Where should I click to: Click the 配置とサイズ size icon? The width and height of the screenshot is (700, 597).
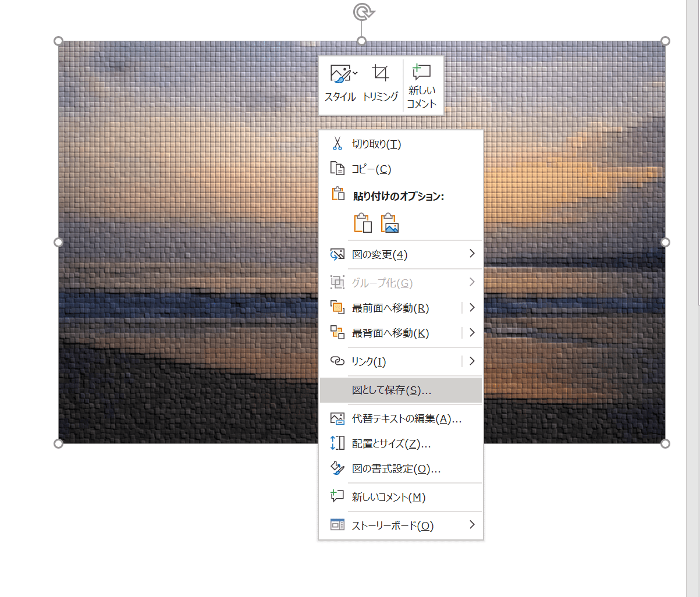[337, 443]
